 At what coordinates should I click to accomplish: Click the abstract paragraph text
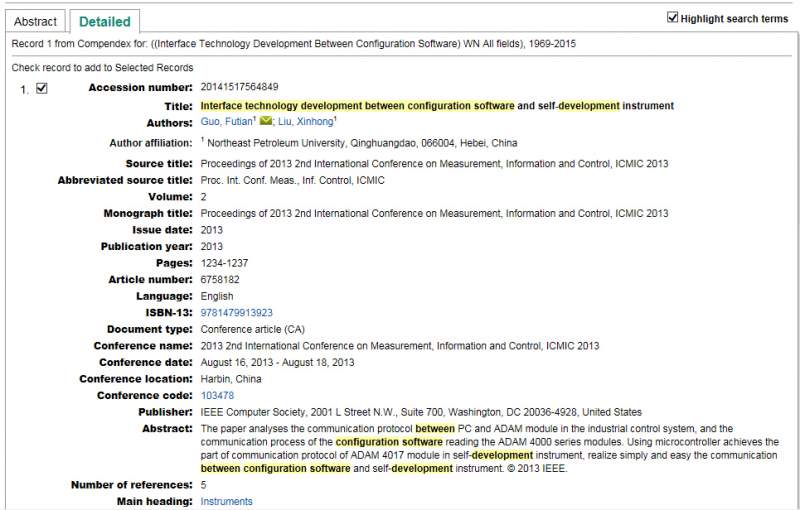(490, 448)
